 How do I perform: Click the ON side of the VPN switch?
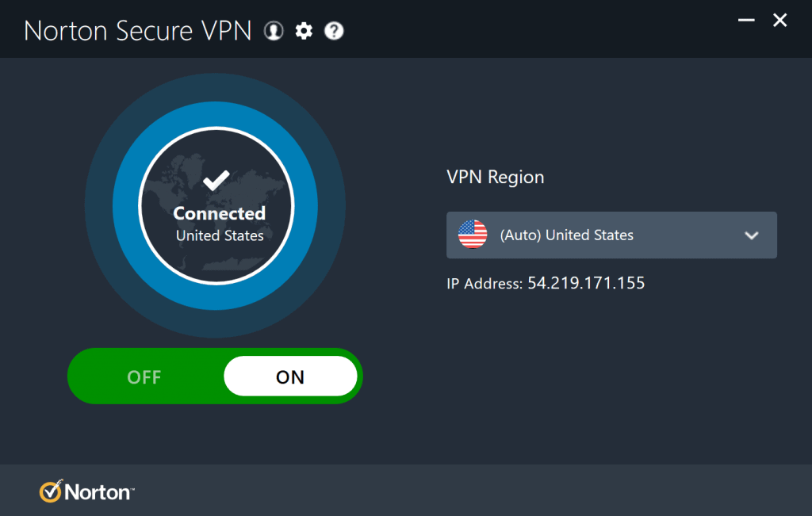click(290, 376)
